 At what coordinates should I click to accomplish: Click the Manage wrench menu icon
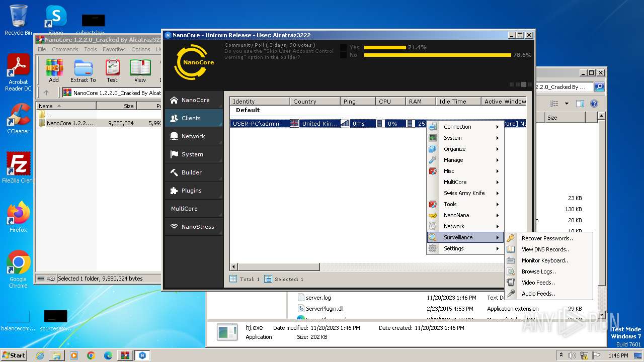coord(433,160)
